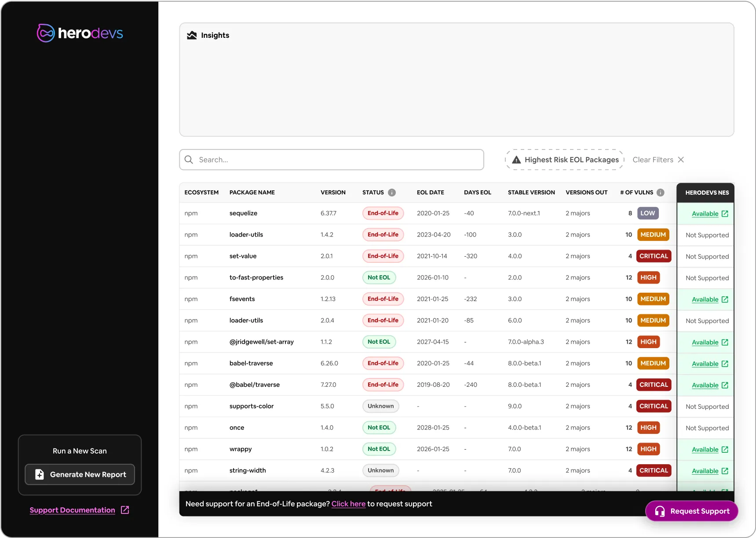The width and height of the screenshot is (756, 538).
Task: Open external link icon for @jridgewell/set-array
Action: (x=725, y=342)
